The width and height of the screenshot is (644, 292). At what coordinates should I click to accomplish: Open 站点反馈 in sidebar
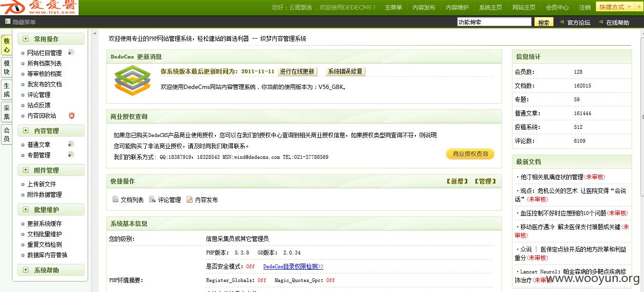pos(39,105)
